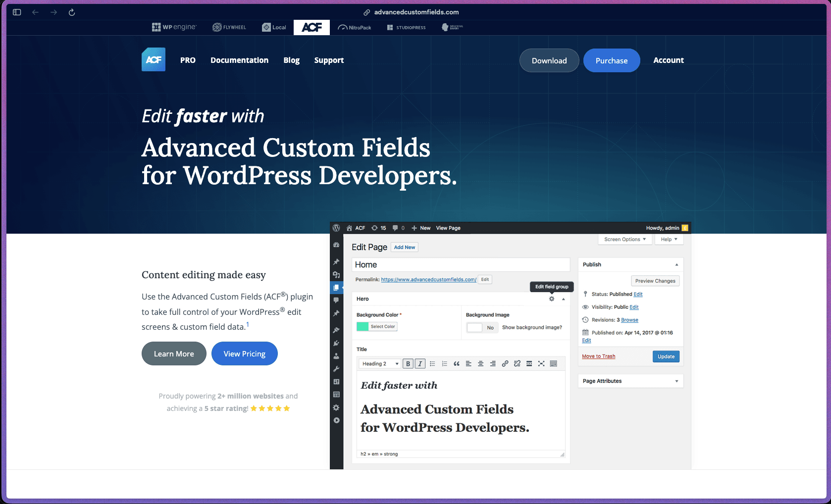Click the home icon beside ACF in admin bar

click(349, 228)
